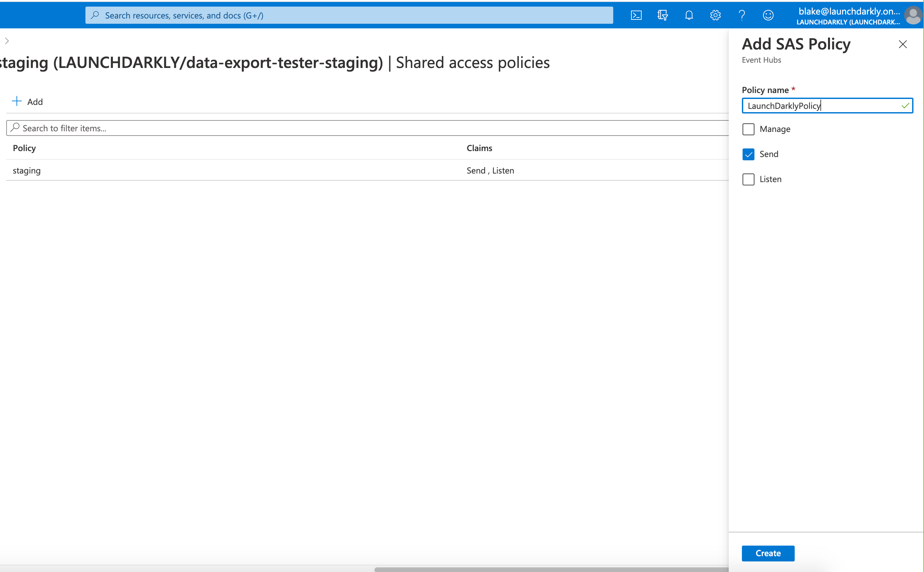Click the plus icon beside Add
Viewport: 924px width, 572px height.
[x=17, y=101]
